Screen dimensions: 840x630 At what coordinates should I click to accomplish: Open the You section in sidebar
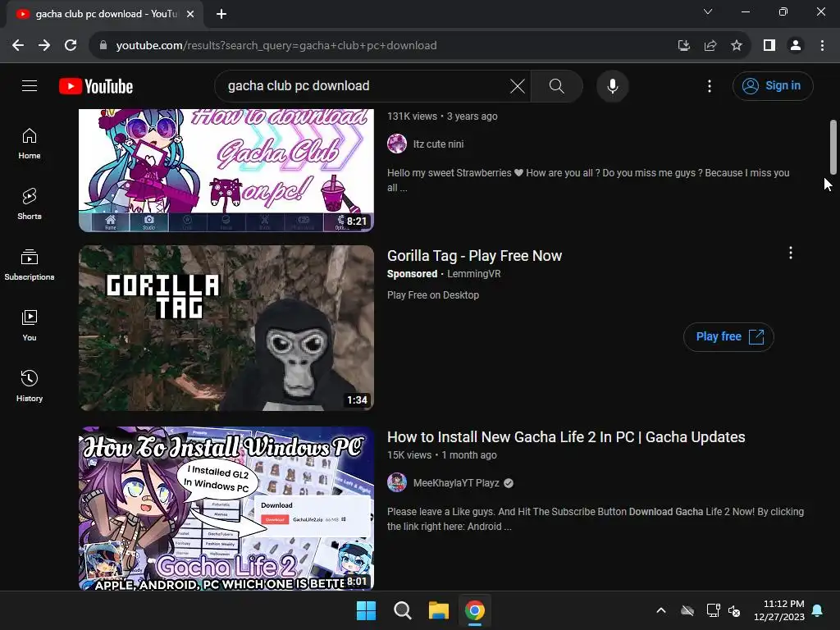(x=30, y=325)
